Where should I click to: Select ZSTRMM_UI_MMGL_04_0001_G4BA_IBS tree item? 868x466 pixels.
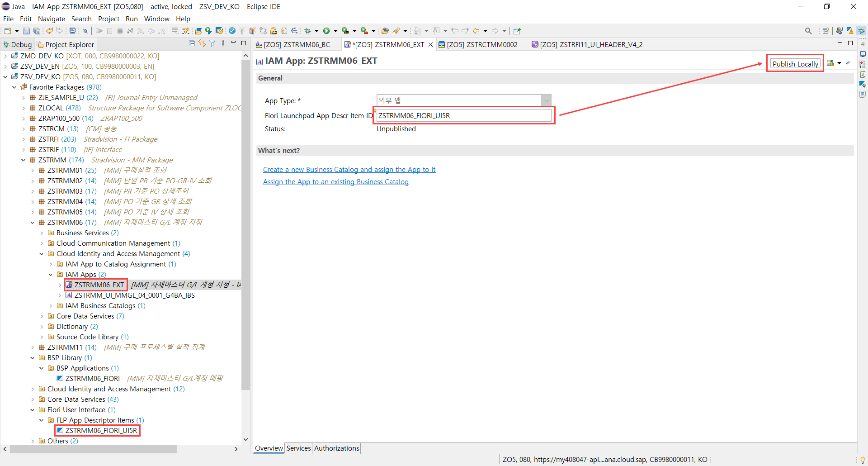[x=134, y=295]
